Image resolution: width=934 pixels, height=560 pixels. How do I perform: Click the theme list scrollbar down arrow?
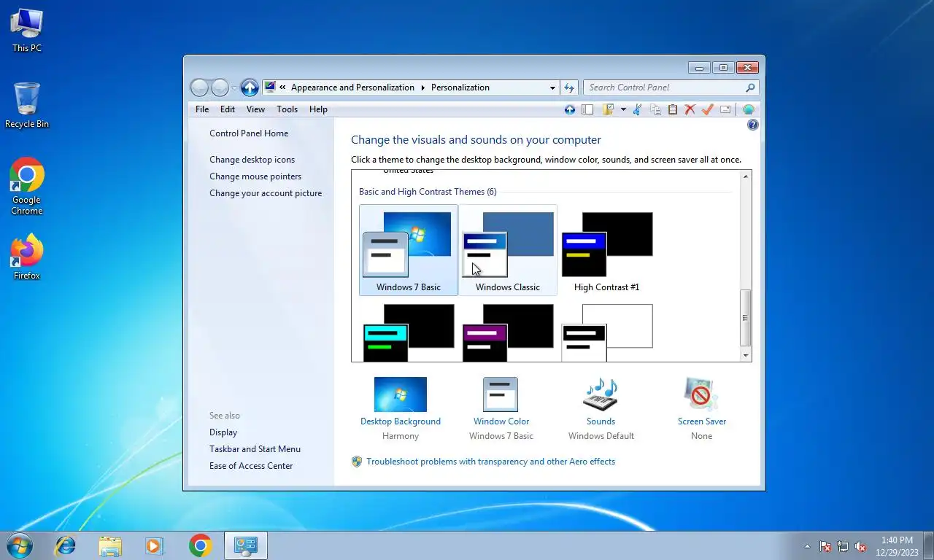[746, 356]
